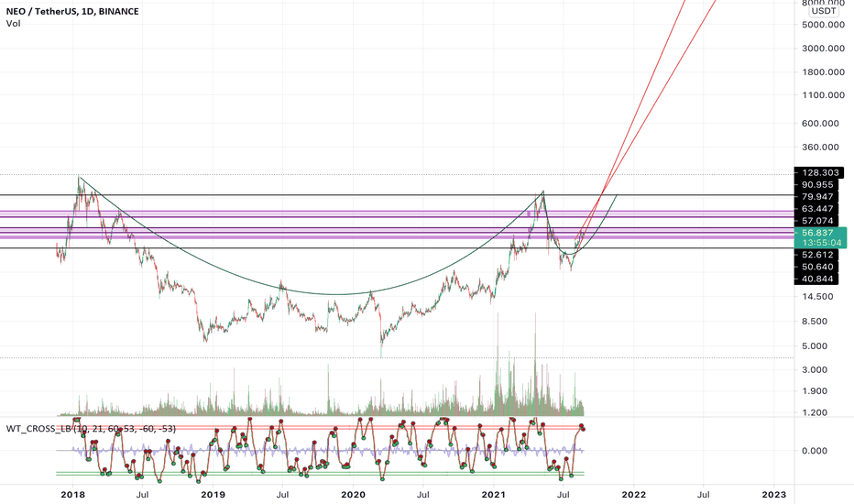Click the WT_CROSS_LB indicator legend
The width and height of the screenshot is (854, 504).
coord(91,429)
